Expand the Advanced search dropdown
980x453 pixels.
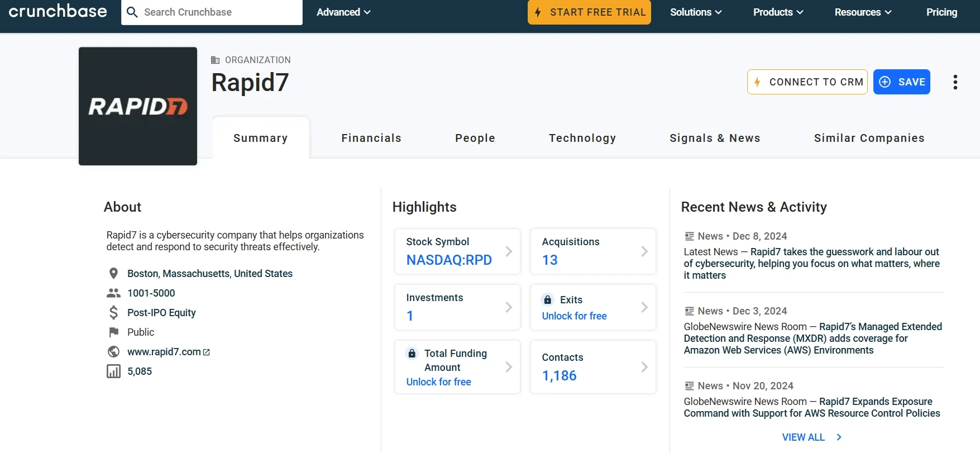(343, 12)
